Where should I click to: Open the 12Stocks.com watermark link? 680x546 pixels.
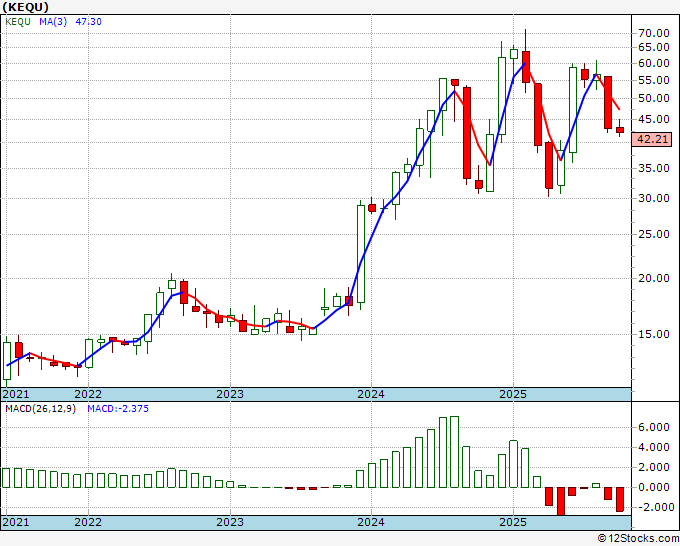639,538
